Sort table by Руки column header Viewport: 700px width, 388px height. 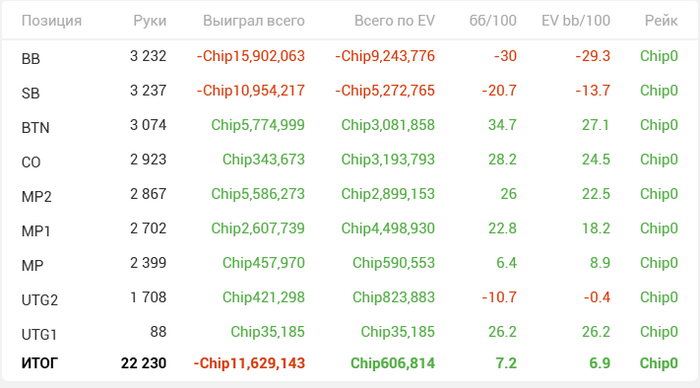click(x=150, y=21)
